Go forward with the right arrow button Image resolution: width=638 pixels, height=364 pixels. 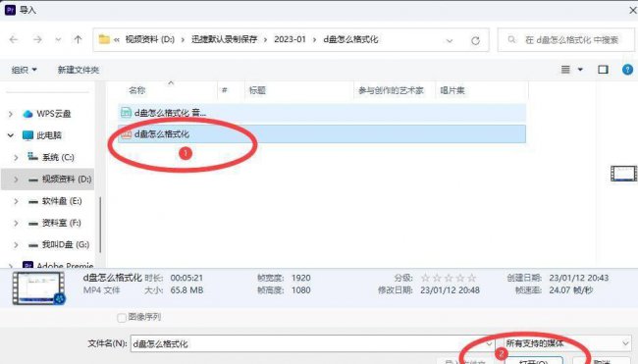(37, 39)
